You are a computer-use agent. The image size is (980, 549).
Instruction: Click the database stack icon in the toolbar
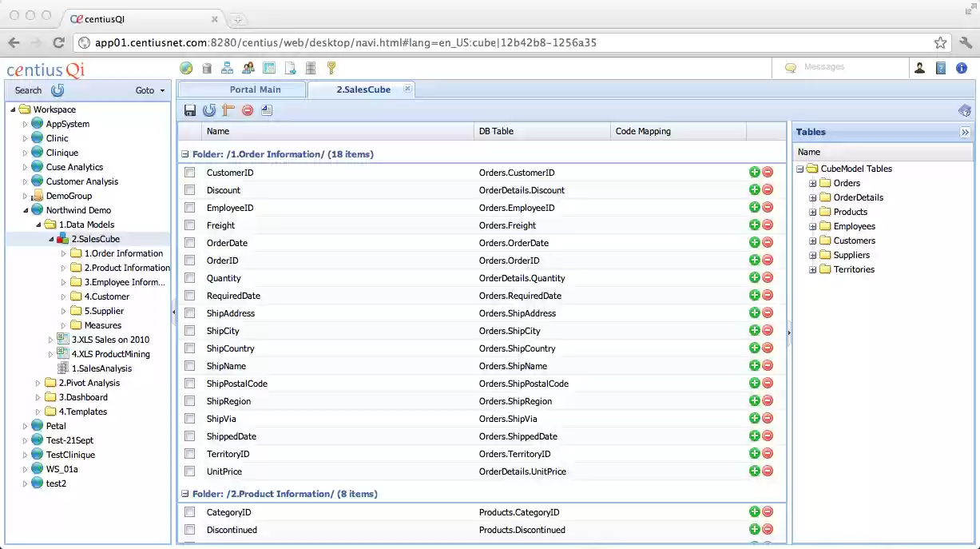click(310, 68)
